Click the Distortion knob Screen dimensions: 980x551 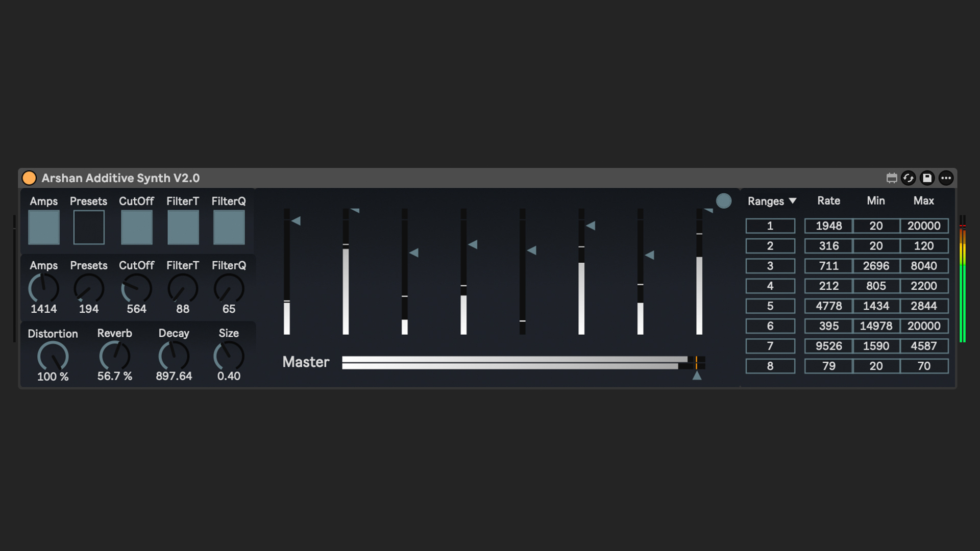(x=53, y=356)
